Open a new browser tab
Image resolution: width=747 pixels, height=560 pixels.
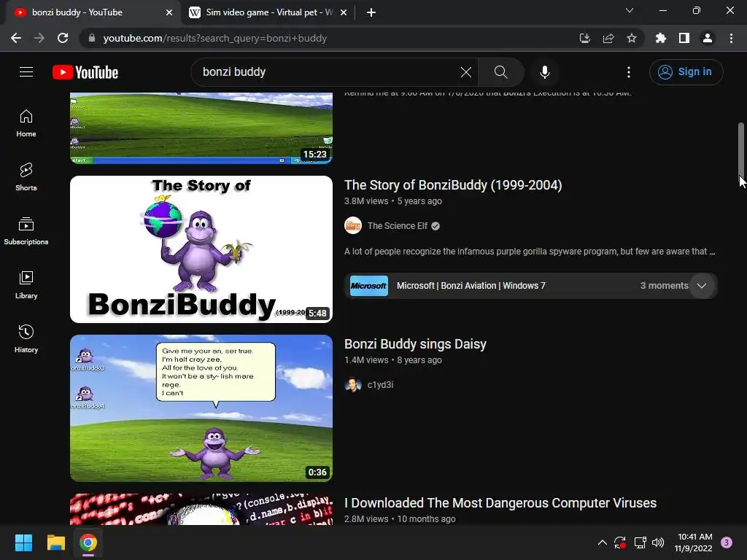pyautogui.click(x=371, y=12)
